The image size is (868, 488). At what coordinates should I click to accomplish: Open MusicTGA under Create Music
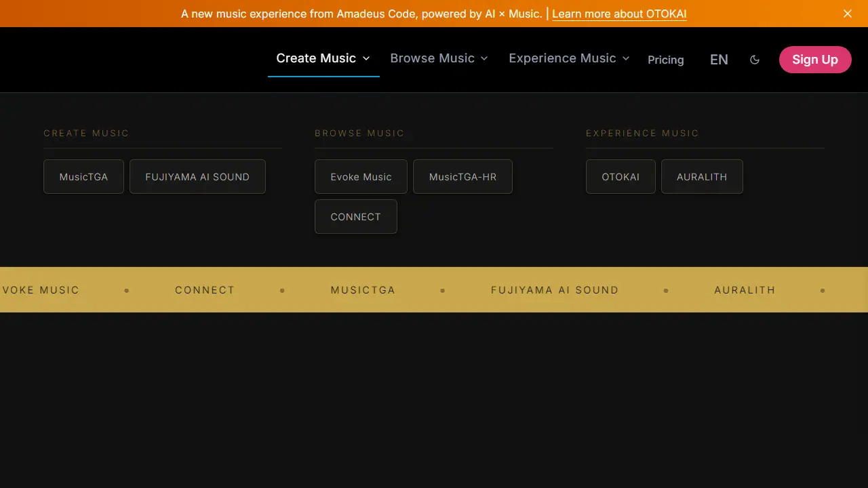click(x=83, y=177)
